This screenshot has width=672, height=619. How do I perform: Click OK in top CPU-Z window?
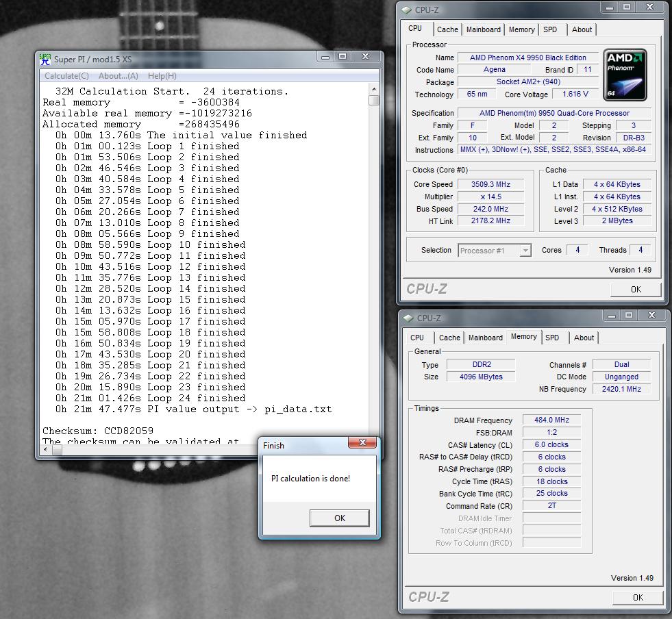tap(636, 290)
